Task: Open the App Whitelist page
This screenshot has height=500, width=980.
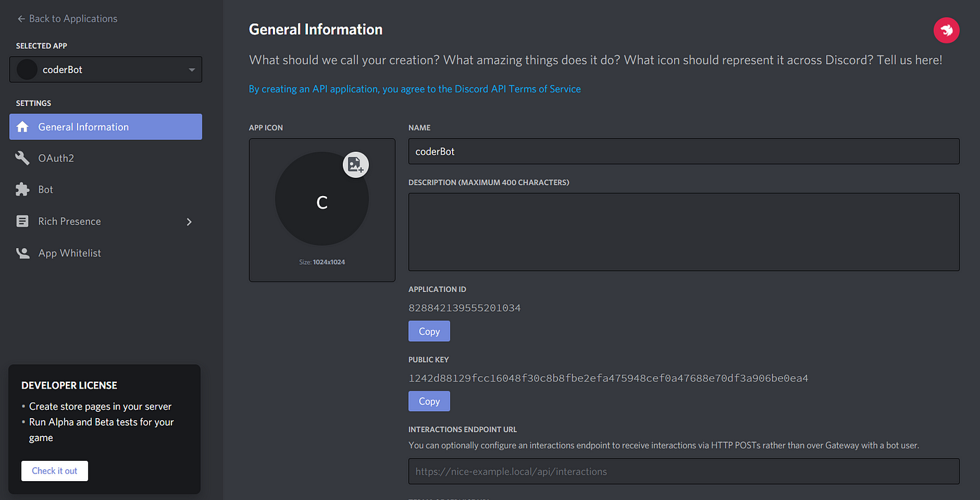Action: [x=106, y=253]
